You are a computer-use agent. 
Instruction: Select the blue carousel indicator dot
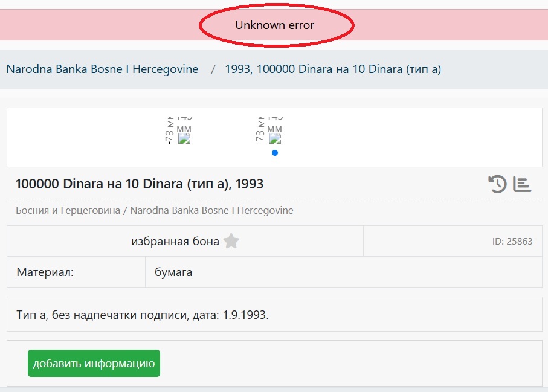pos(275,153)
